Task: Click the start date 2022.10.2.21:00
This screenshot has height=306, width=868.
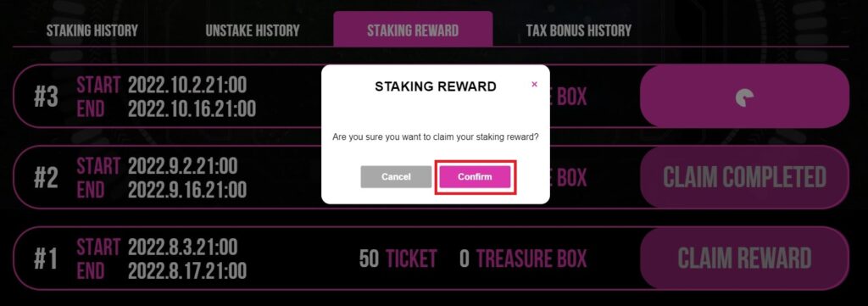Action: click(x=187, y=86)
